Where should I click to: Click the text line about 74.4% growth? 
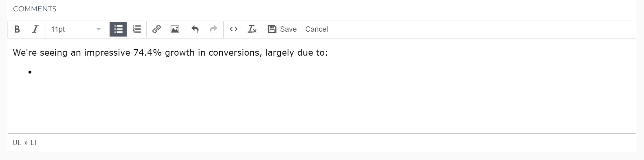coord(170,53)
